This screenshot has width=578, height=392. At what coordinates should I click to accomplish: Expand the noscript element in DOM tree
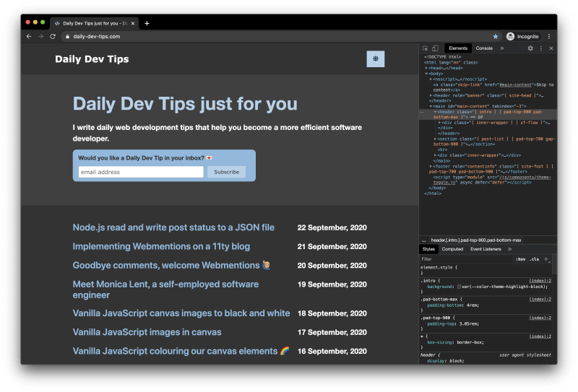[431, 79]
